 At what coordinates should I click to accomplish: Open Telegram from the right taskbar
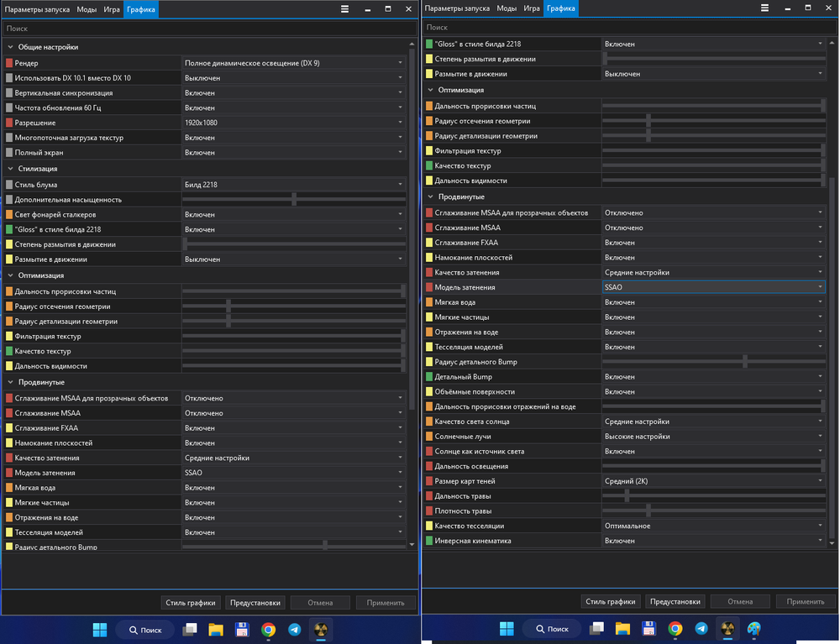pos(701,629)
